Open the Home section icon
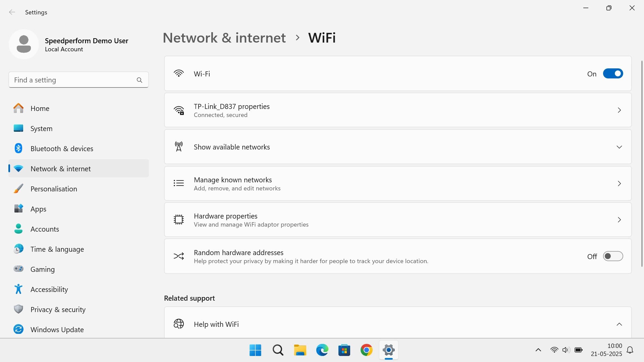Screen dimensions: 644x362 coord(18,108)
